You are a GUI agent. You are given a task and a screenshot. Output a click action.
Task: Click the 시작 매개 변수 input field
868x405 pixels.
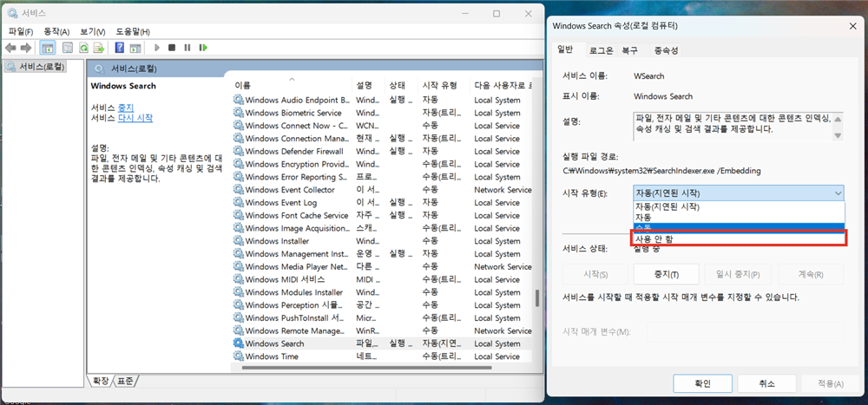coord(746,332)
